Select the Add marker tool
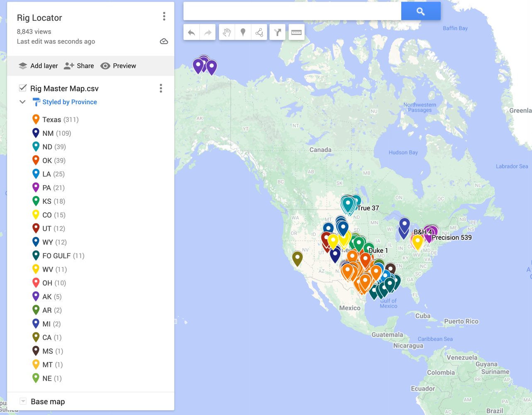Viewport: 532px width, 415px height. coord(243,32)
